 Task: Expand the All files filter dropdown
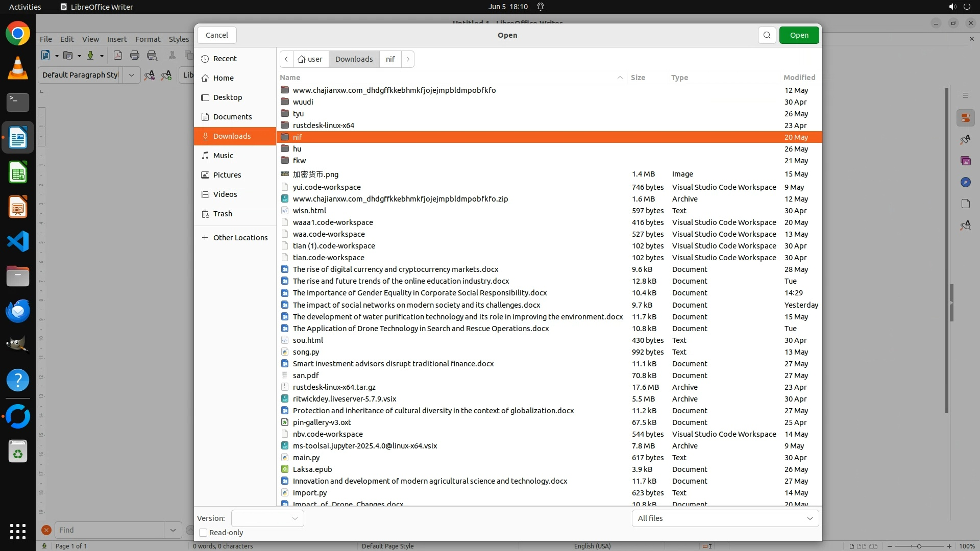click(x=725, y=518)
